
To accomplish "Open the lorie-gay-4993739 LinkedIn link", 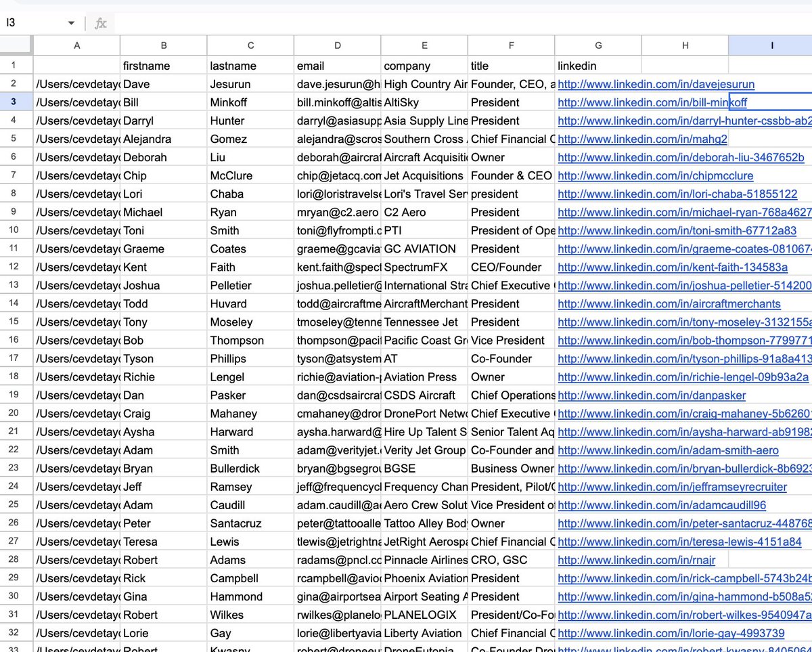I will (x=671, y=633).
